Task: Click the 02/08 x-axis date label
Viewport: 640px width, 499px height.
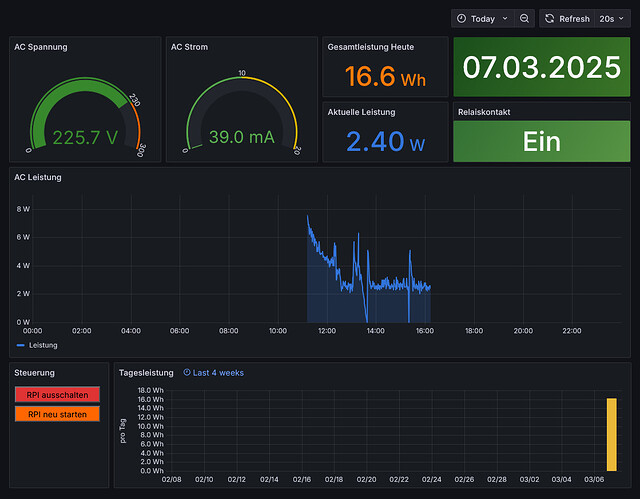Action: tap(171, 479)
